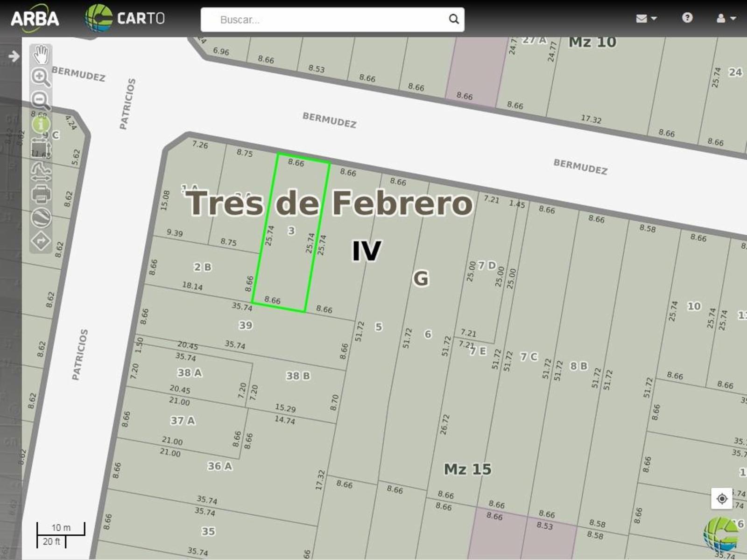
Task: Select the distance measurement tool
Action: 41,172
